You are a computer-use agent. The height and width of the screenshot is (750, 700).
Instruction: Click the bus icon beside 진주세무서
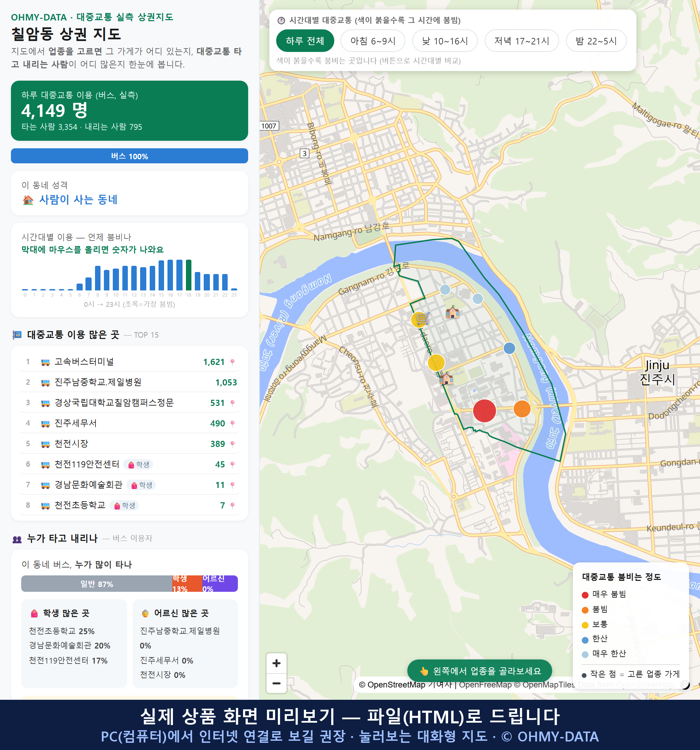(45, 424)
